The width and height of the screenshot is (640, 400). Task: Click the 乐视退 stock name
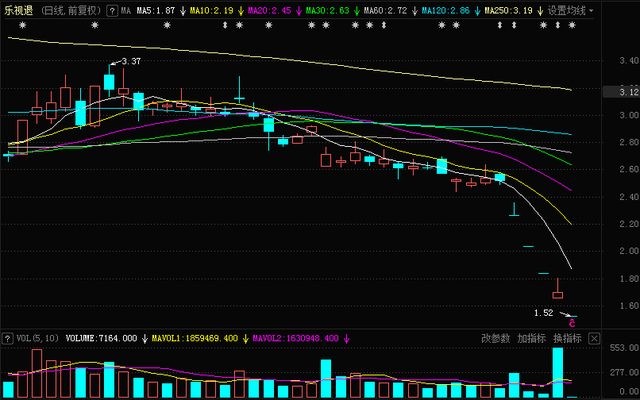(19, 10)
